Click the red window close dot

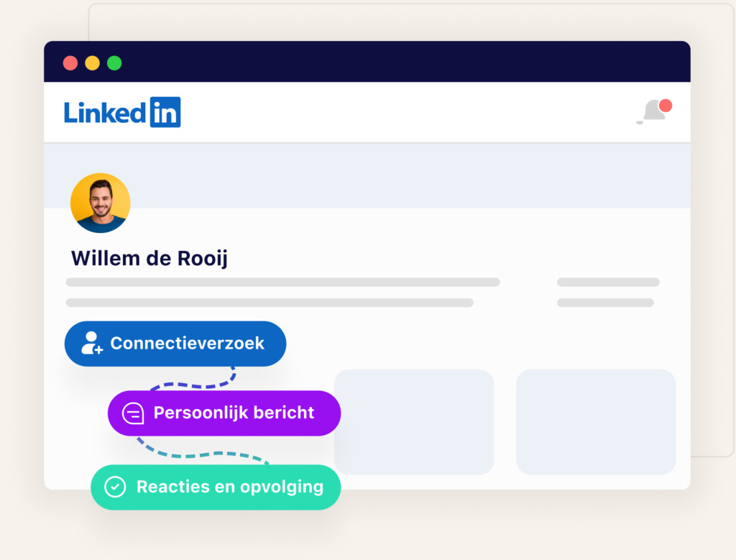click(70, 63)
